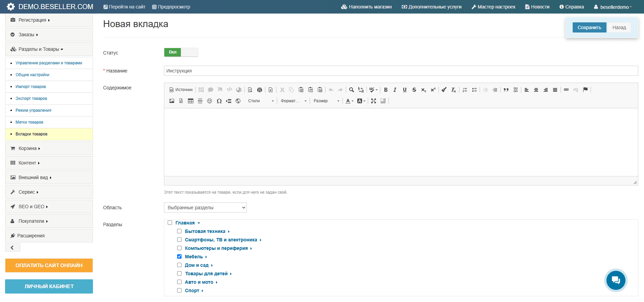Insert a bulleted list
Screen dimensions: 644x302
click(x=474, y=90)
